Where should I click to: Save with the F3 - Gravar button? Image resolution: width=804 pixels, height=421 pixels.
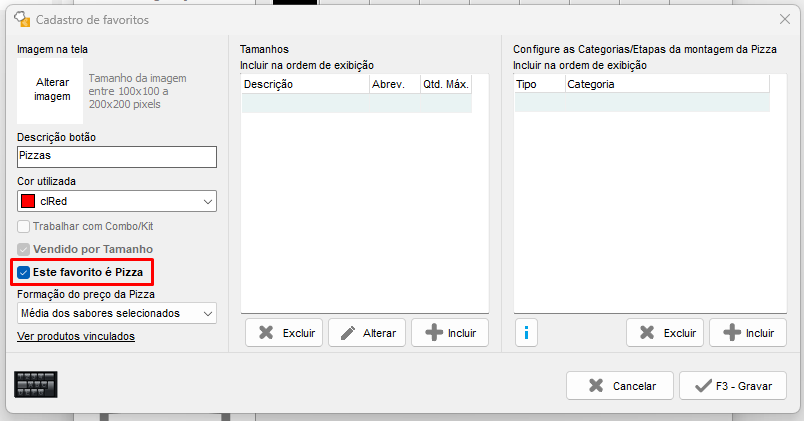pos(732,385)
